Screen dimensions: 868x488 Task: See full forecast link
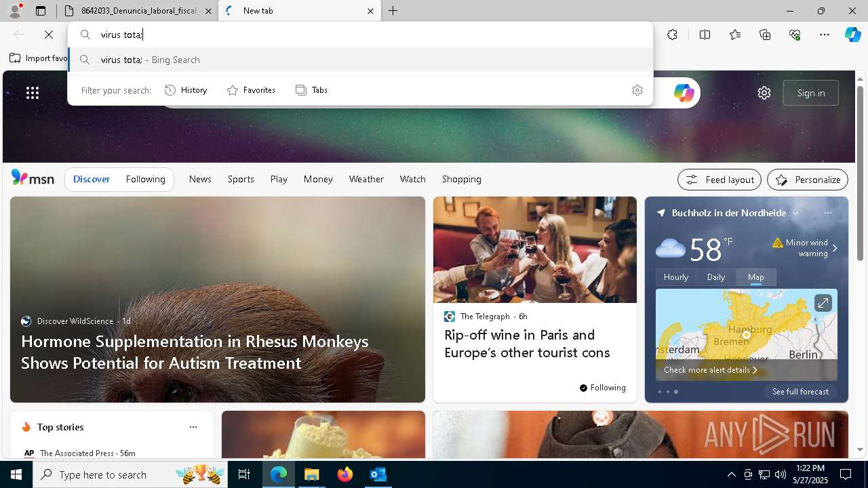click(x=800, y=392)
